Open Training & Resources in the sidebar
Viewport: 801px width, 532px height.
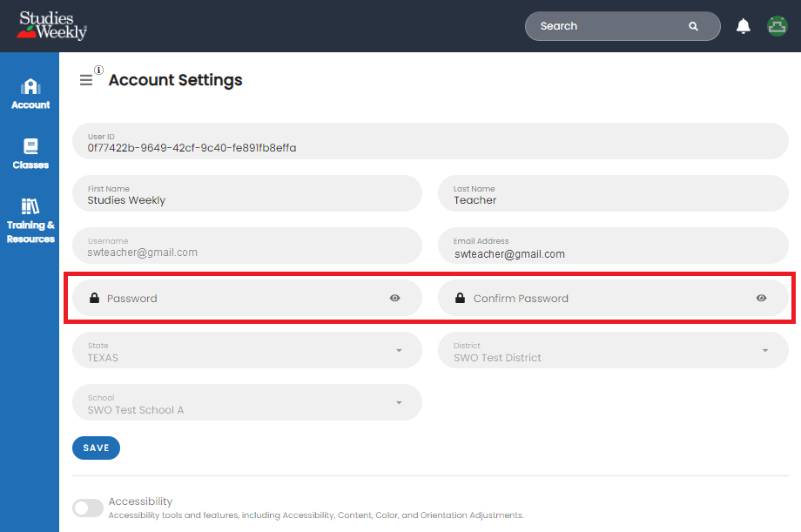tap(30, 221)
